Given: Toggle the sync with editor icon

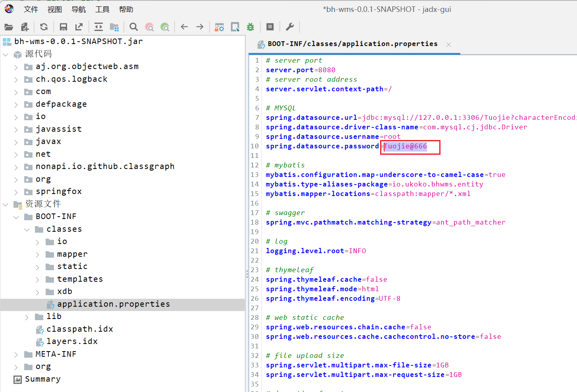Looking at the screenshot, I should coord(98,27).
